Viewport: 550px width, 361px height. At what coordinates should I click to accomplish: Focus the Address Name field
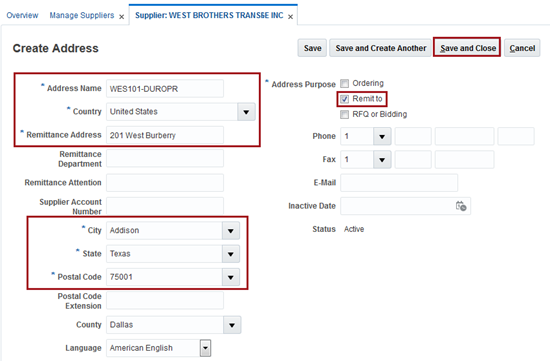pos(165,89)
